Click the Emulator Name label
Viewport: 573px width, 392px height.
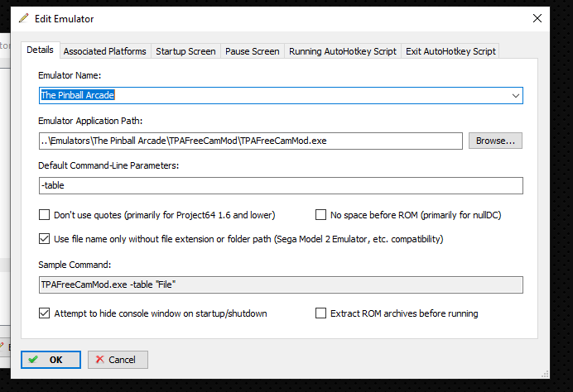pyautogui.click(x=70, y=75)
